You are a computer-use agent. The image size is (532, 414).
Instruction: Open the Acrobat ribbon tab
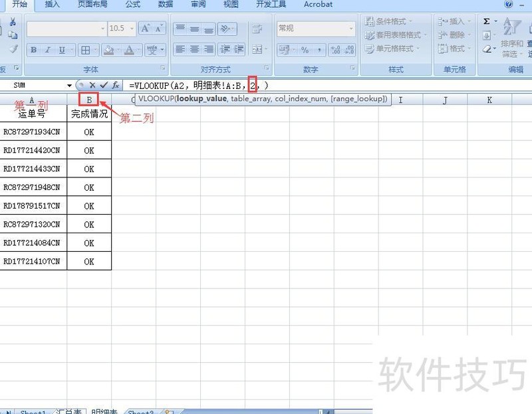[317, 5]
